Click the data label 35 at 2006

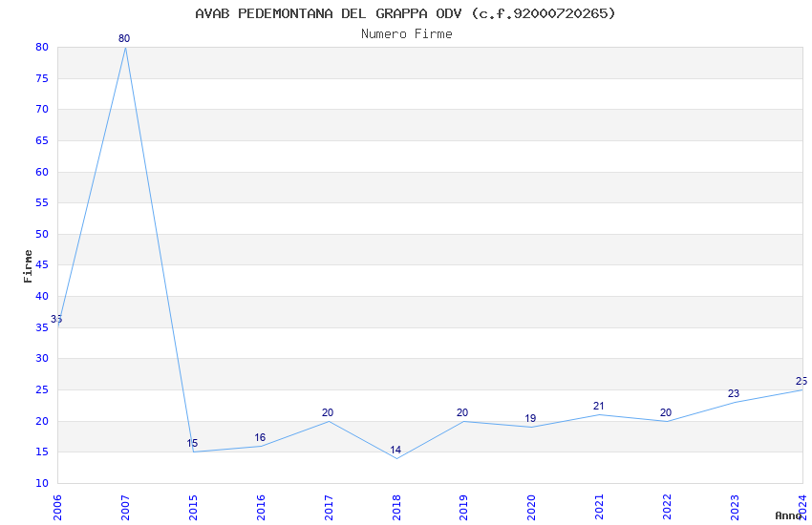click(56, 319)
